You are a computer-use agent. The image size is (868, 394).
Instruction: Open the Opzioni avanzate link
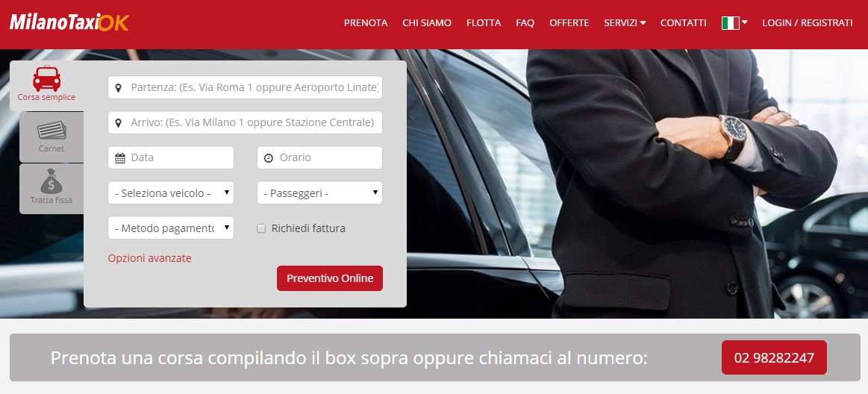[x=149, y=258]
